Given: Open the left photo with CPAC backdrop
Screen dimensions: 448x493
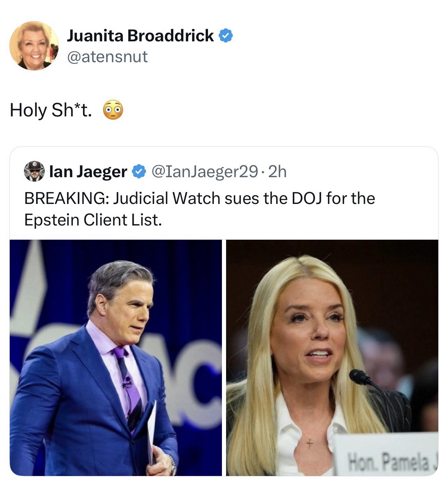Looking at the screenshot, I should tap(116, 358).
